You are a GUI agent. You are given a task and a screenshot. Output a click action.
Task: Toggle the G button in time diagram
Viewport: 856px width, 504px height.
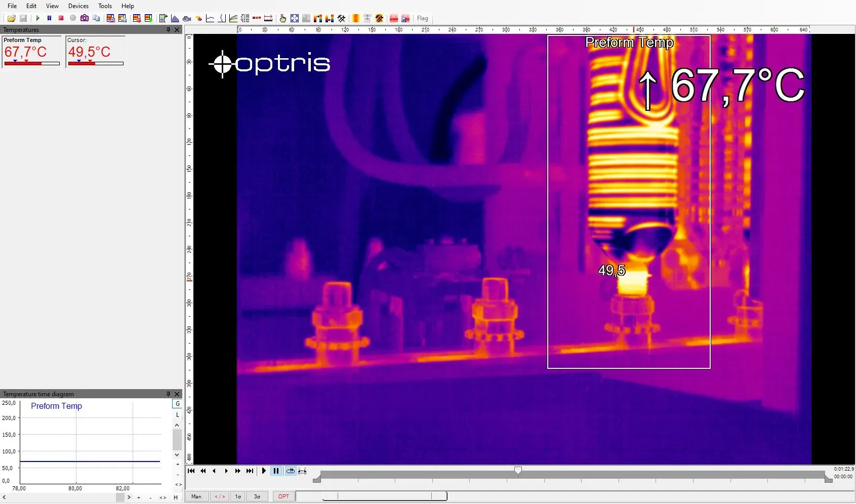point(177,404)
